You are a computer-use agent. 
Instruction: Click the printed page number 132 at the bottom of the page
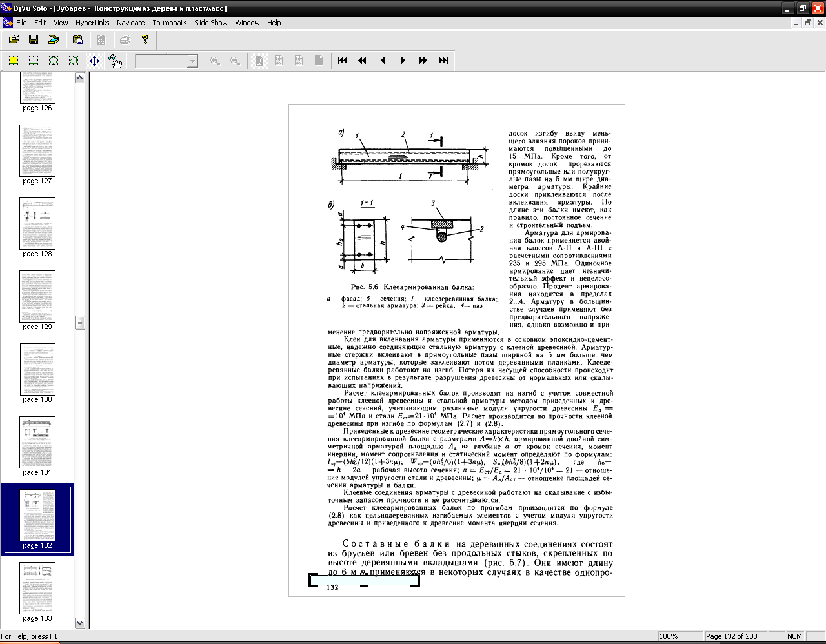[333, 587]
